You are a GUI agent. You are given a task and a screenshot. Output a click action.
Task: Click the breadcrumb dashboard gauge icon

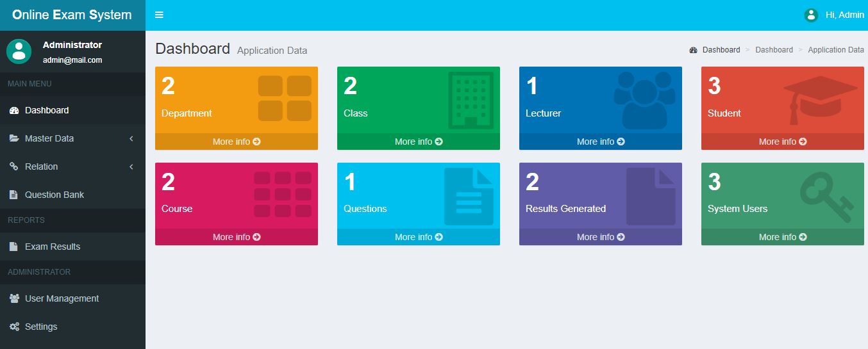click(x=694, y=50)
